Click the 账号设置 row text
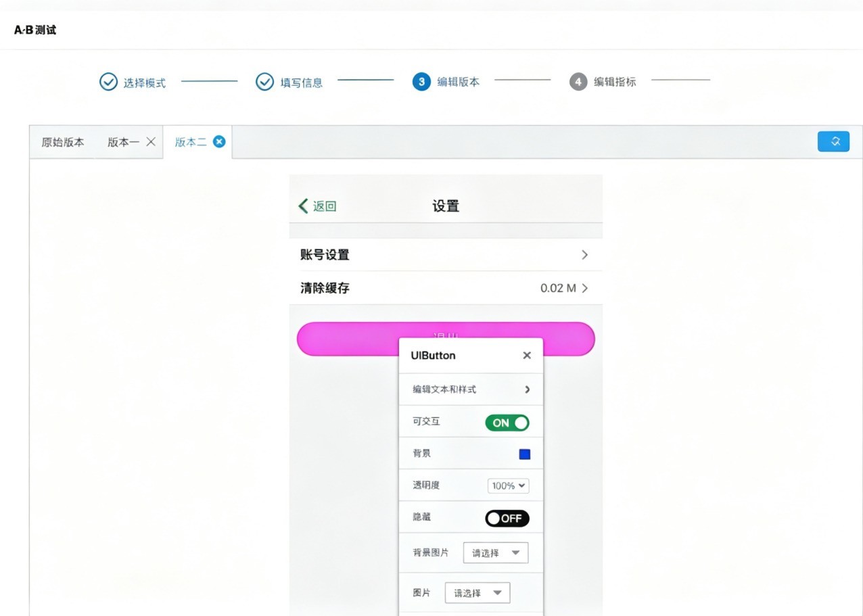 pyautogui.click(x=325, y=255)
